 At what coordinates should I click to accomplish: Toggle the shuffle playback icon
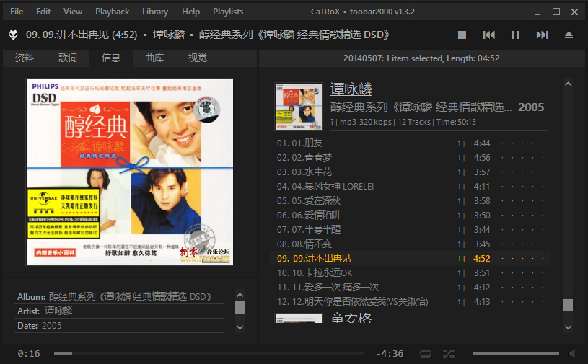[x=449, y=353]
